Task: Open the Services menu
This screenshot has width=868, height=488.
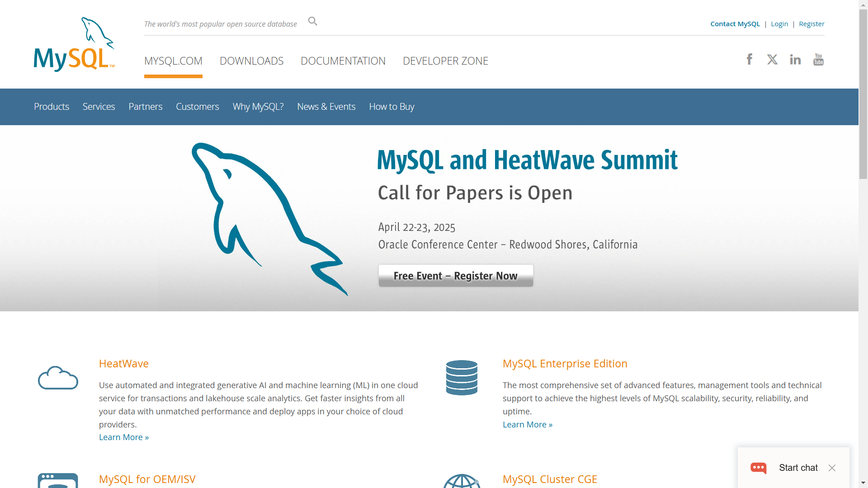Action: pyautogui.click(x=99, y=107)
